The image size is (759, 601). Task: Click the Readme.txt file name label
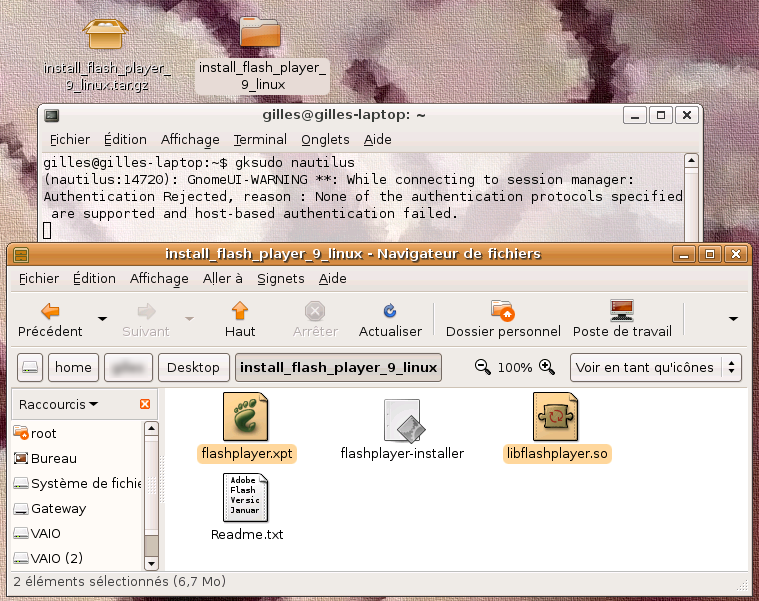[x=247, y=534]
